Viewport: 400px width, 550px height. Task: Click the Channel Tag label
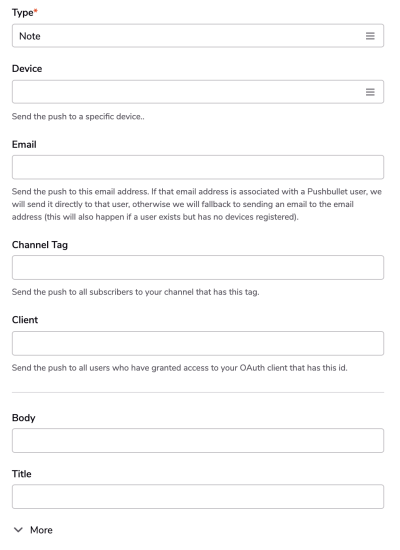click(x=40, y=245)
